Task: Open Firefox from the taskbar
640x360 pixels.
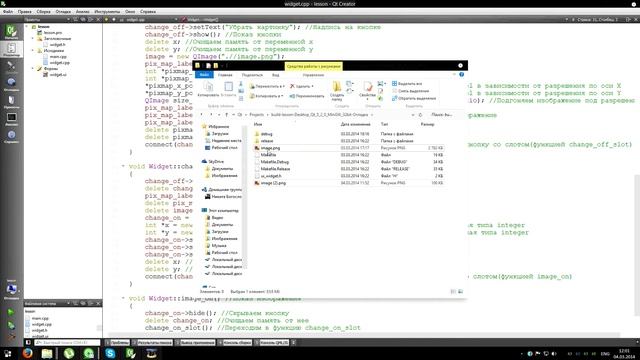Action: tap(27, 353)
